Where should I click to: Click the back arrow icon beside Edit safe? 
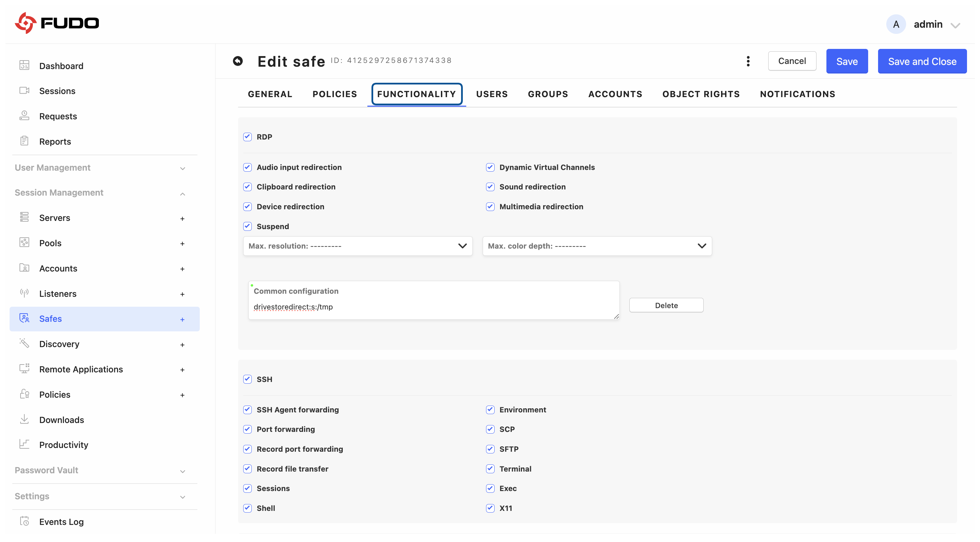tap(238, 61)
